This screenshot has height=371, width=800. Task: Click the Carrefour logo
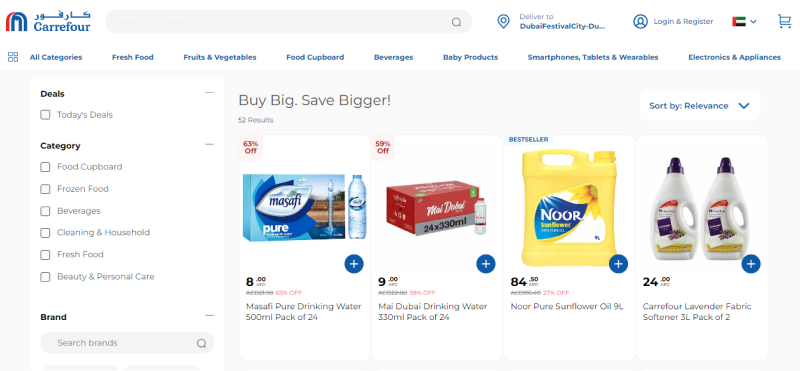click(48, 21)
